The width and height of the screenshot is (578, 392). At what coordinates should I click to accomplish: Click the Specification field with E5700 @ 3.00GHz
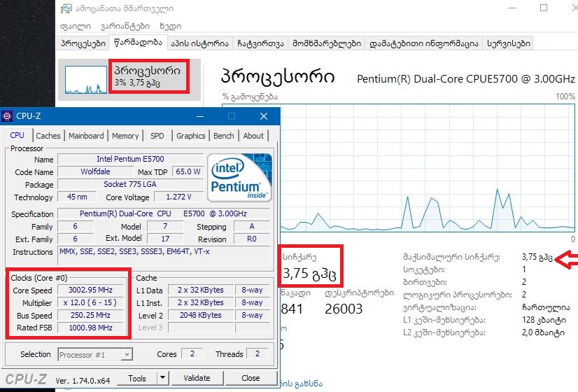(x=164, y=213)
